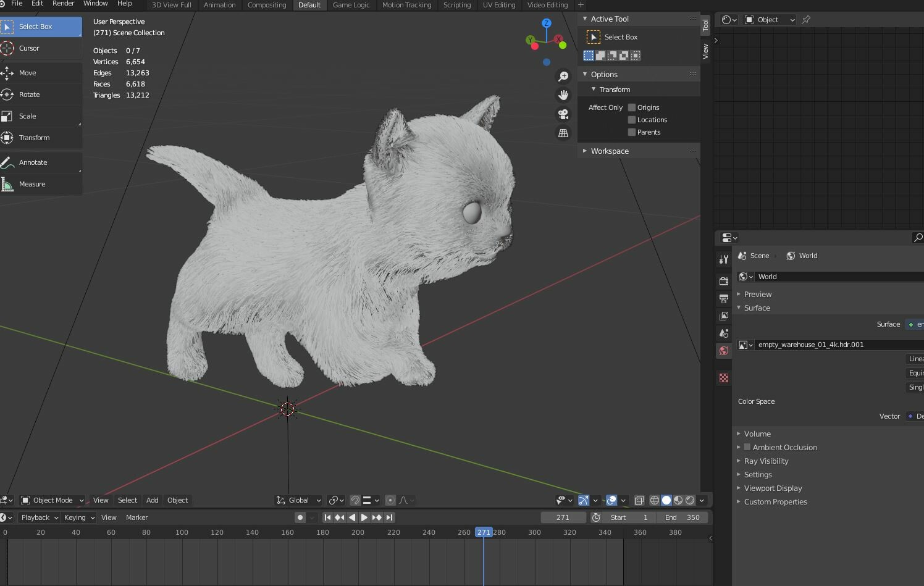
Task: Enable the Origins checkbox under Affect Only
Action: pyautogui.click(x=631, y=107)
